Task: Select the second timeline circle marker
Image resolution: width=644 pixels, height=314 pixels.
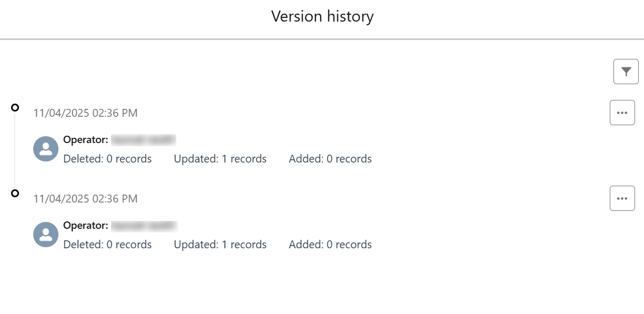Action: [14, 193]
